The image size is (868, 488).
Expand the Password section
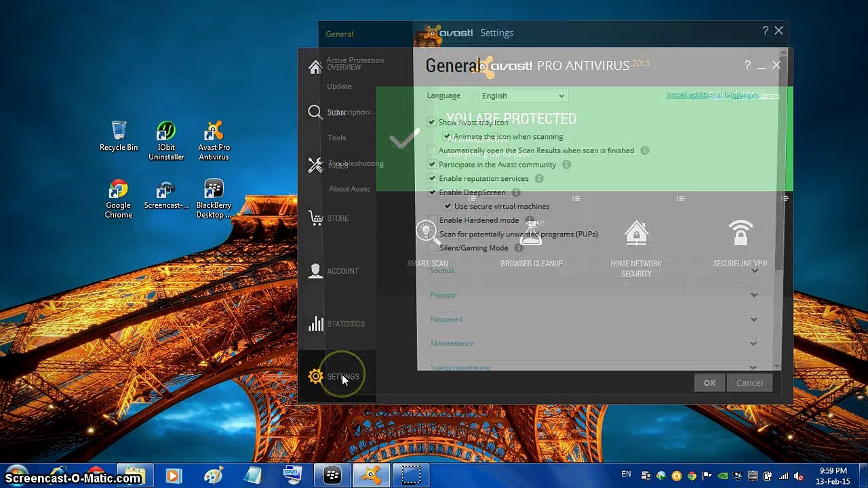coord(753,319)
